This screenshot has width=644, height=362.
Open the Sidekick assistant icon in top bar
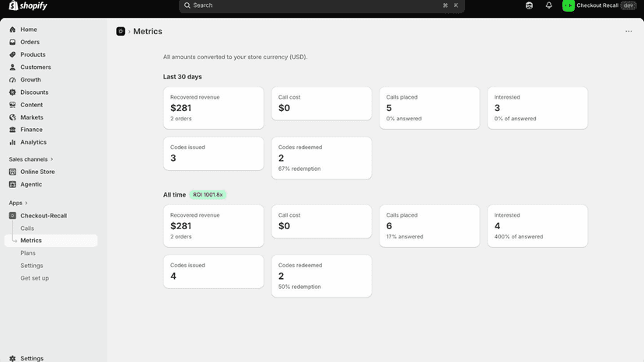(x=529, y=5)
